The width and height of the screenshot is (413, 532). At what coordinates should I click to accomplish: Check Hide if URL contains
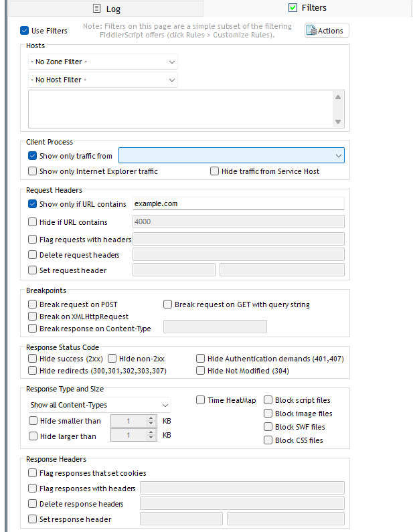click(33, 222)
